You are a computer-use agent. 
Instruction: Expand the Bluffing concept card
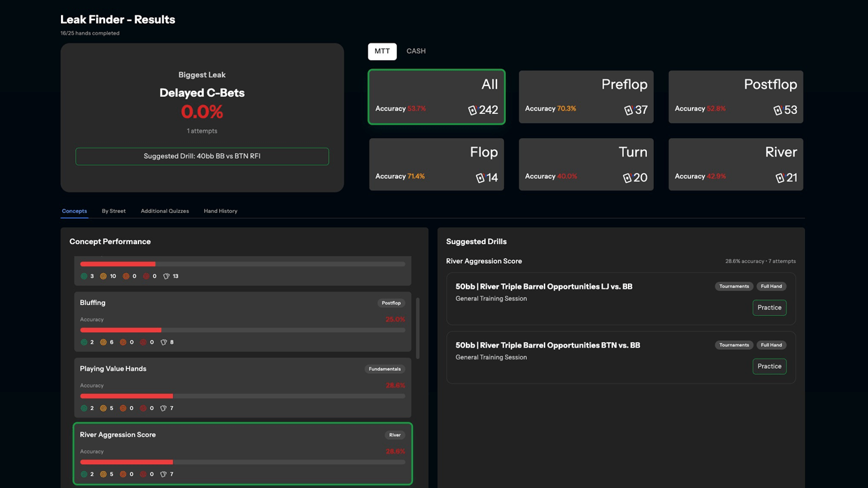(242, 322)
